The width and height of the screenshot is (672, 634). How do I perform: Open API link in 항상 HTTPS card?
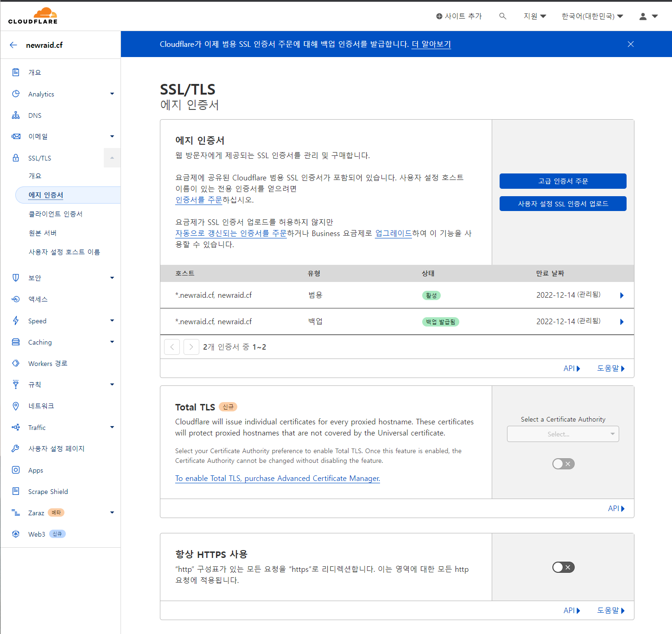[x=572, y=610]
